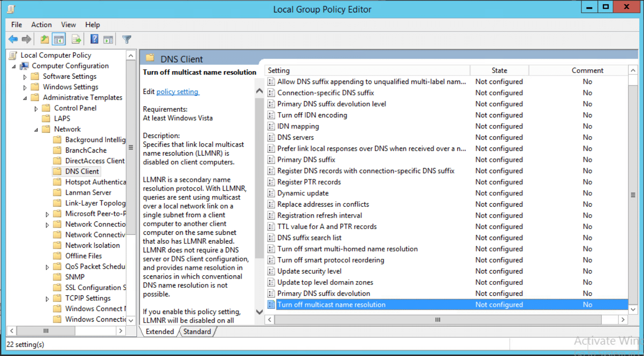644x356 pixels.
Task: Click the Filter funnel toolbar icon
Action: (127, 39)
